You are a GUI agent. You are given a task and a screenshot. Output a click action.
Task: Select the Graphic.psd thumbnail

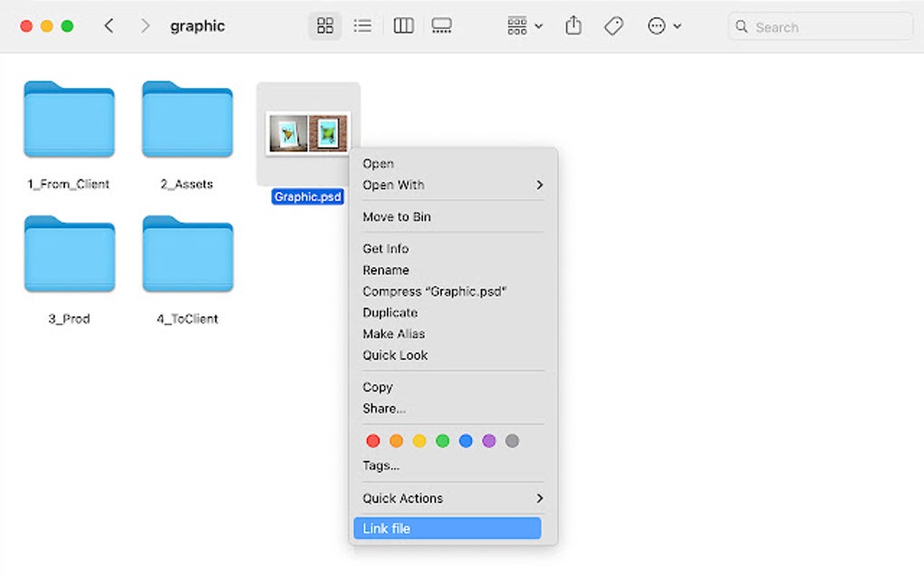pyautogui.click(x=308, y=132)
